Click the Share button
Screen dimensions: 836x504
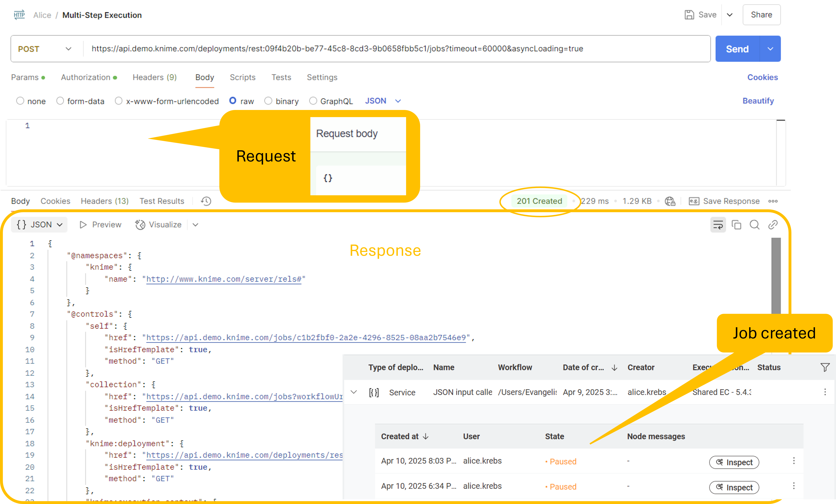(x=761, y=15)
